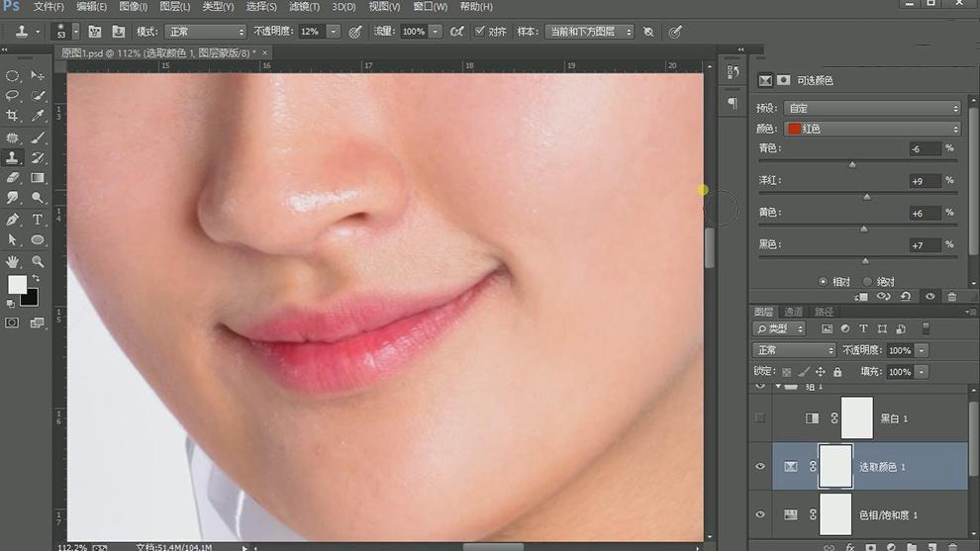Select the Lasso tool
The width and height of the screenshot is (980, 551).
[13, 96]
